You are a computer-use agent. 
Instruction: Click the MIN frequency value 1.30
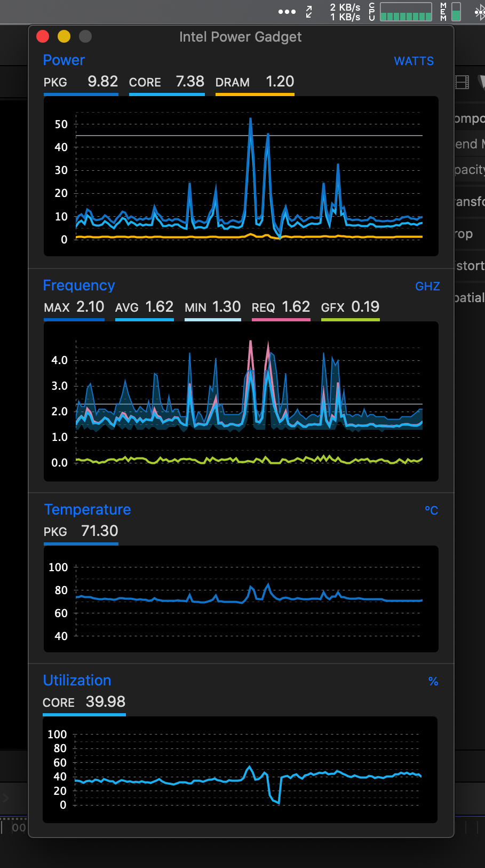tap(227, 306)
